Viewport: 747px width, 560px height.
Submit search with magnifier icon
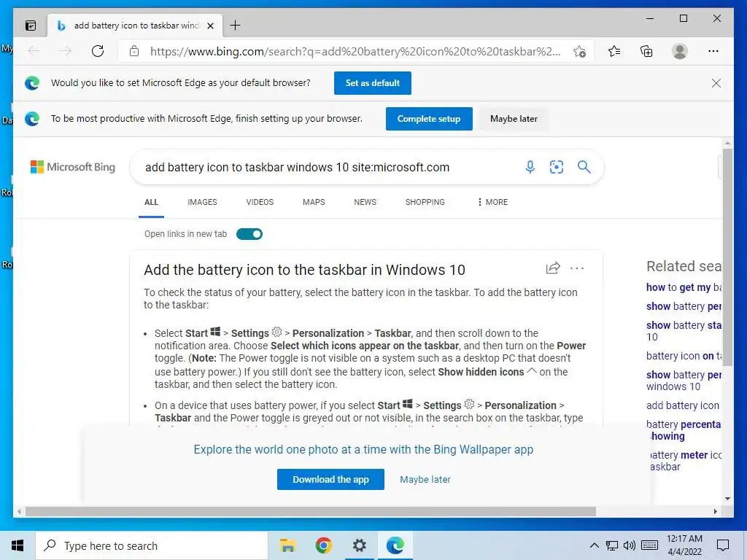point(584,167)
